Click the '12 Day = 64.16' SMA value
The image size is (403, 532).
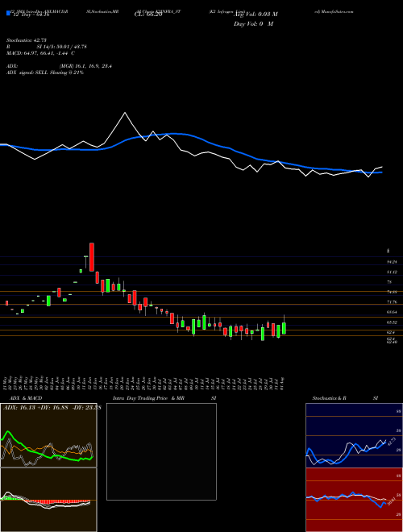click(x=31, y=15)
